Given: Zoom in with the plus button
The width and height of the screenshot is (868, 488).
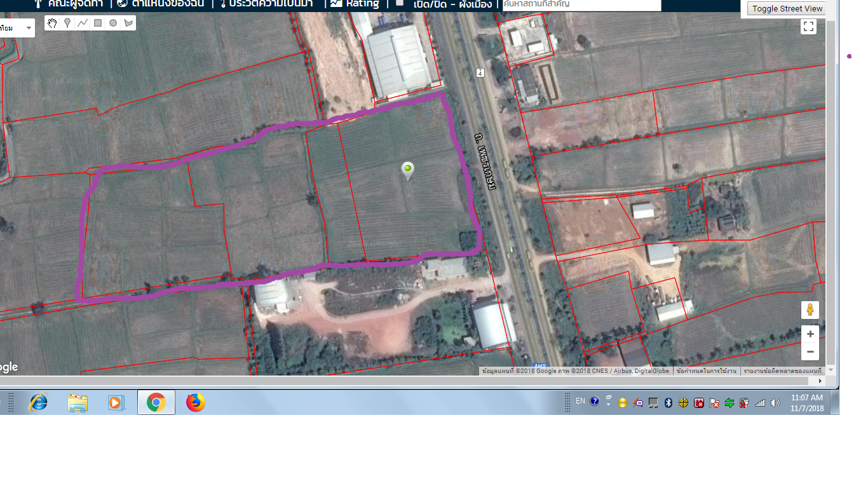Looking at the screenshot, I should click(810, 334).
